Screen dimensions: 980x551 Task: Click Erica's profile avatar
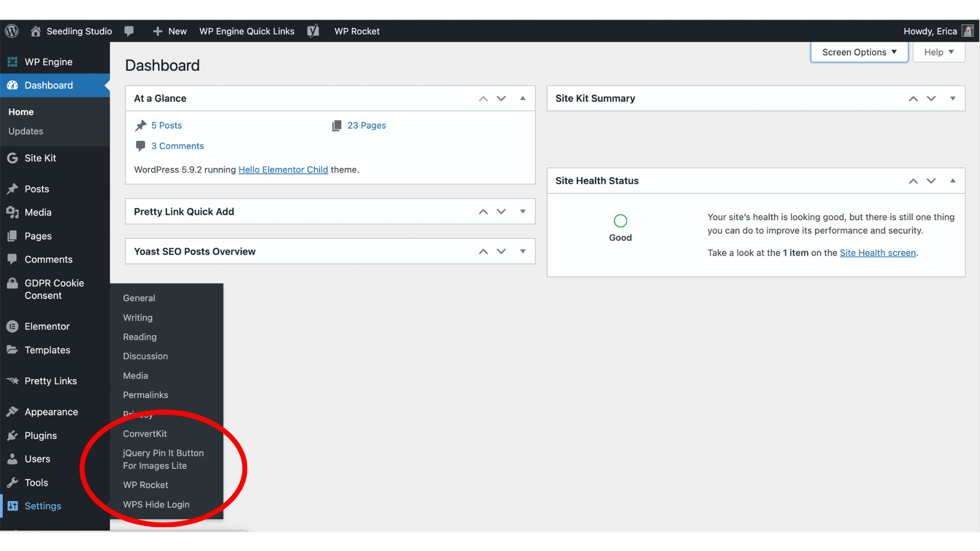(968, 31)
